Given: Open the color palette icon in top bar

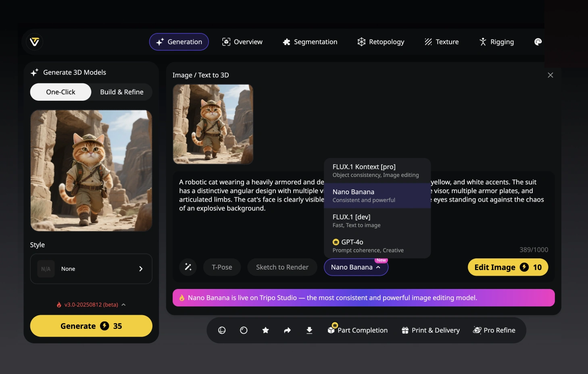Looking at the screenshot, I should (x=538, y=42).
